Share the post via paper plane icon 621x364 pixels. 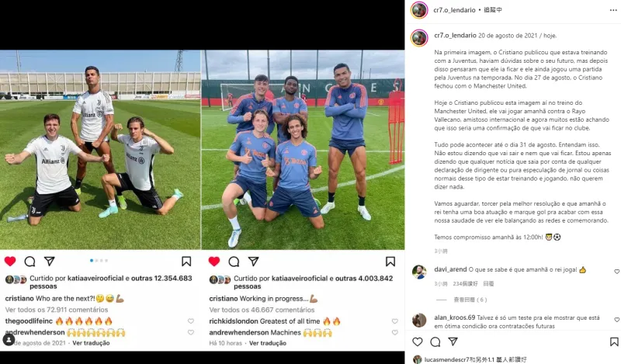pyautogui.click(x=453, y=341)
